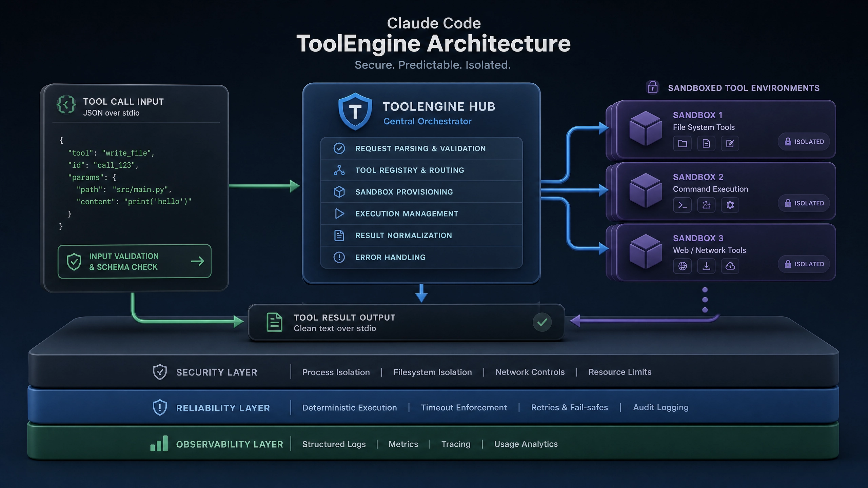Click the Error Handling exclamation icon
The height and width of the screenshot is (488, 868).
coord(339,257)
